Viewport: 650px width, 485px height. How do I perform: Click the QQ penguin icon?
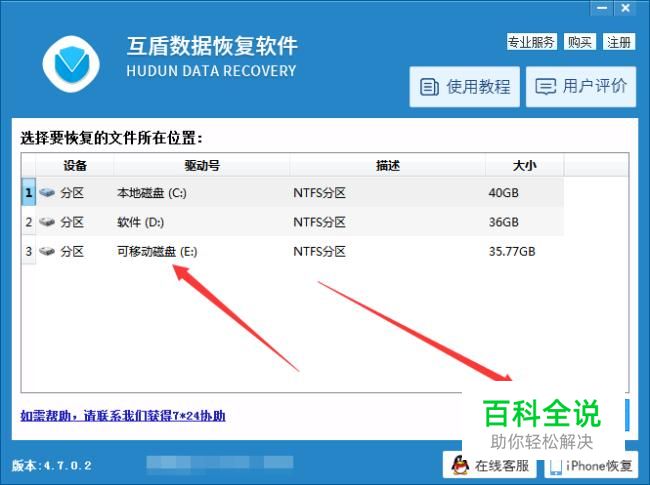pos(460,465)
